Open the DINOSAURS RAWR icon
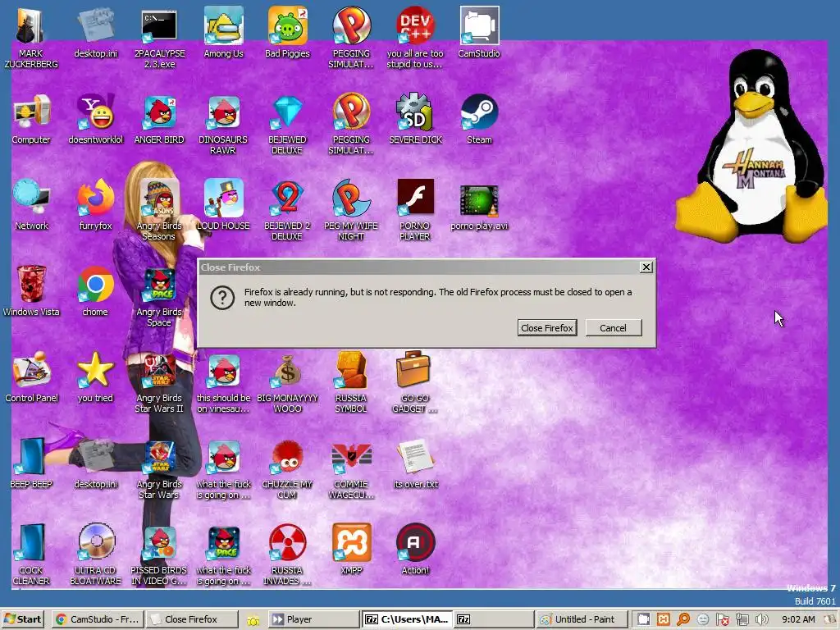Viewport: 840px width, 630px height. [223, 125]
